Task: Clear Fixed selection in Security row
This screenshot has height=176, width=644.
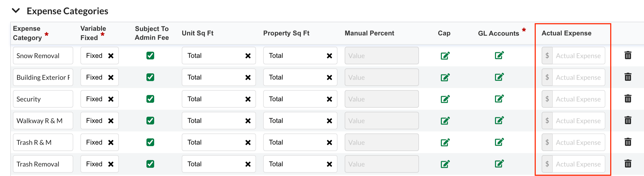Action: point(111,99)
